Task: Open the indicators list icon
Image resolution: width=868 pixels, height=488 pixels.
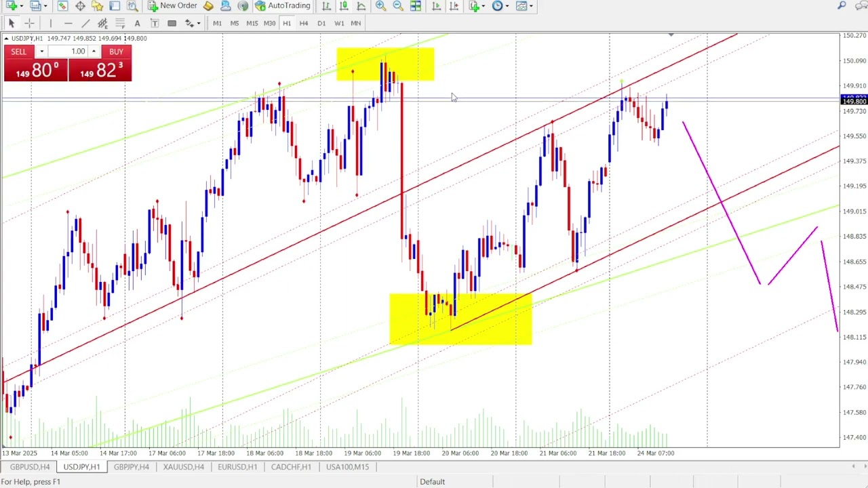Action: (474, 5)
